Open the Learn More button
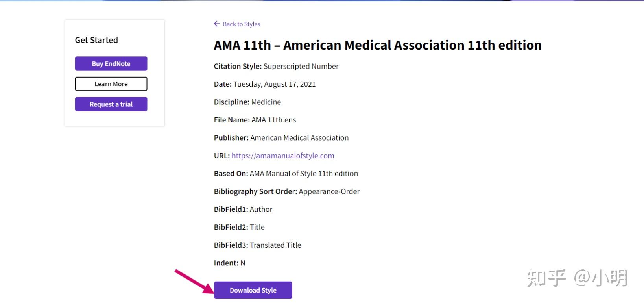This screenshot has width=644, height=304. (111, 84)
